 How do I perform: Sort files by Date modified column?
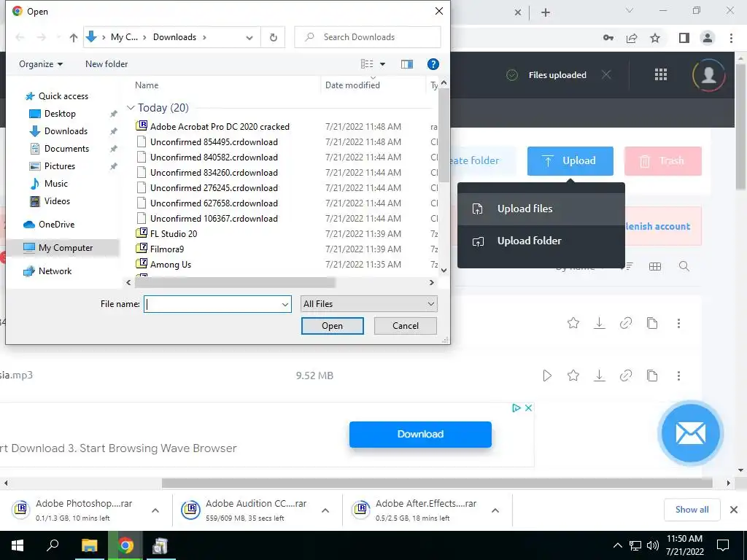click(x=352, y=85)
